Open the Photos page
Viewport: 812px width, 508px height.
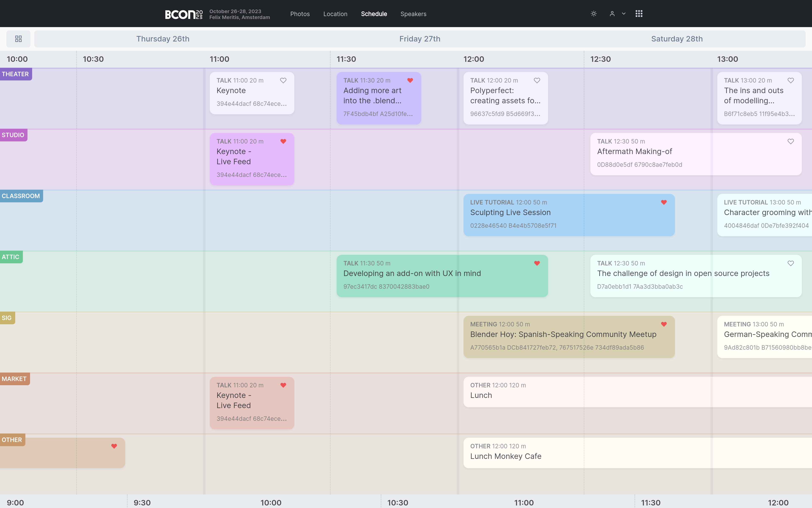[x=300, y=14]
